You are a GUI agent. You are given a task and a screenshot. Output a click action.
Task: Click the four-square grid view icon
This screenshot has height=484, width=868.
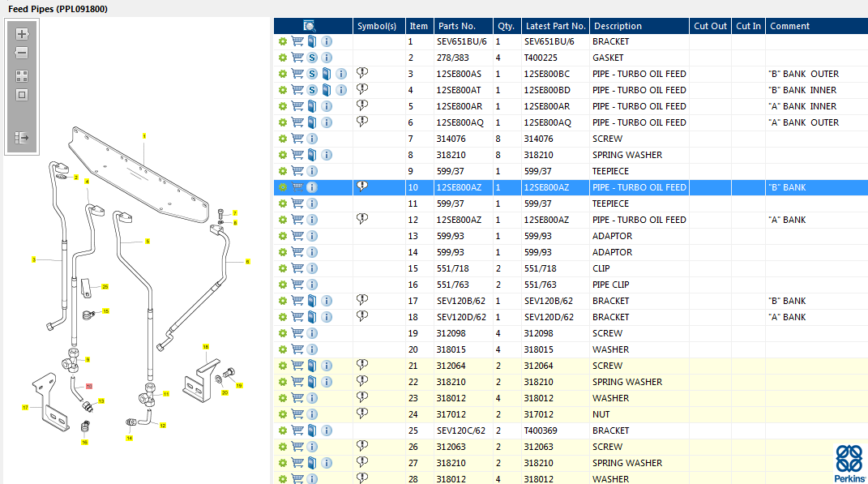tap(22, 76)
